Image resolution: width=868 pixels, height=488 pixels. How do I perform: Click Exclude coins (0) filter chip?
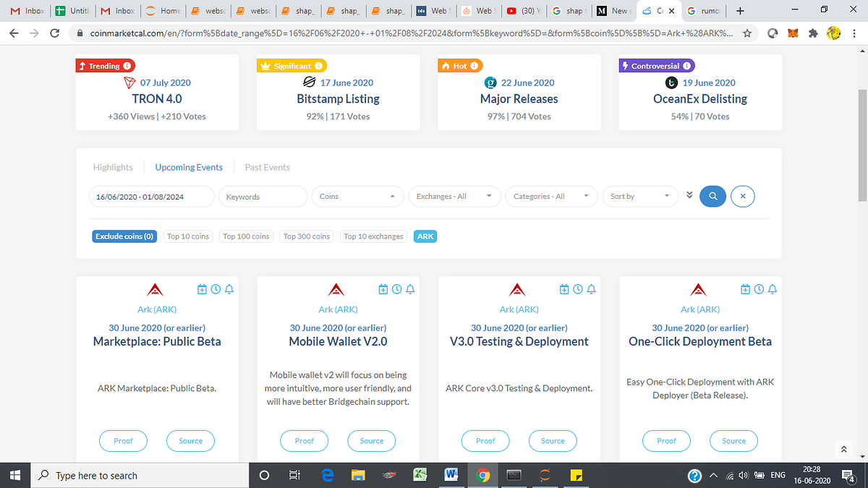tap(124, 236)
